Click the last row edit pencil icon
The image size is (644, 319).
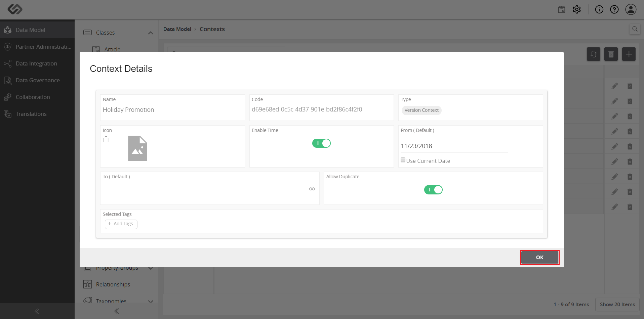click(615, 207)
